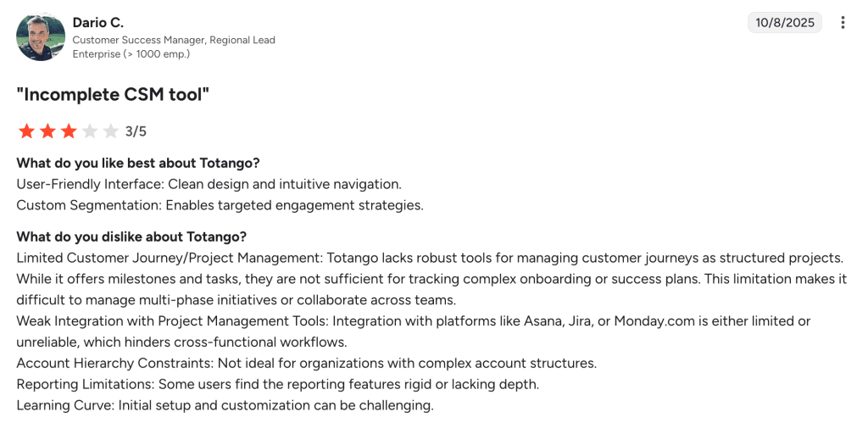Click Dario C.'s profile photo

click(41, 37)
